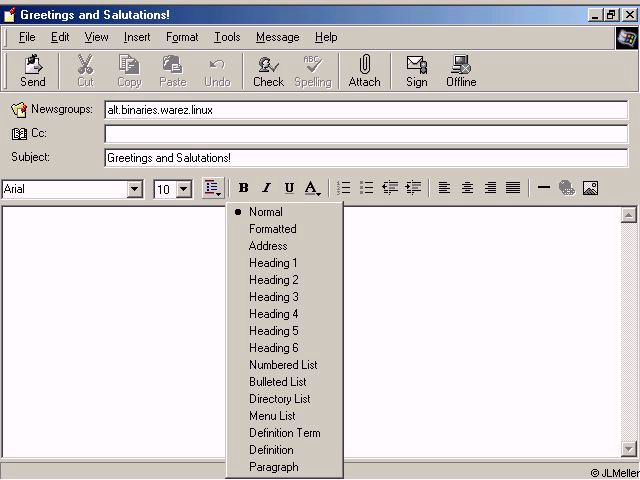Select the Normal paragraph style
Screen dimensions: 640x480
(284, 212)
